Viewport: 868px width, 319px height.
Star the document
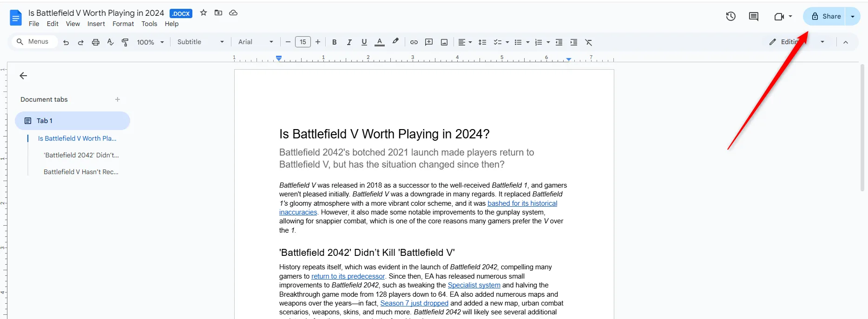point(203,13)
